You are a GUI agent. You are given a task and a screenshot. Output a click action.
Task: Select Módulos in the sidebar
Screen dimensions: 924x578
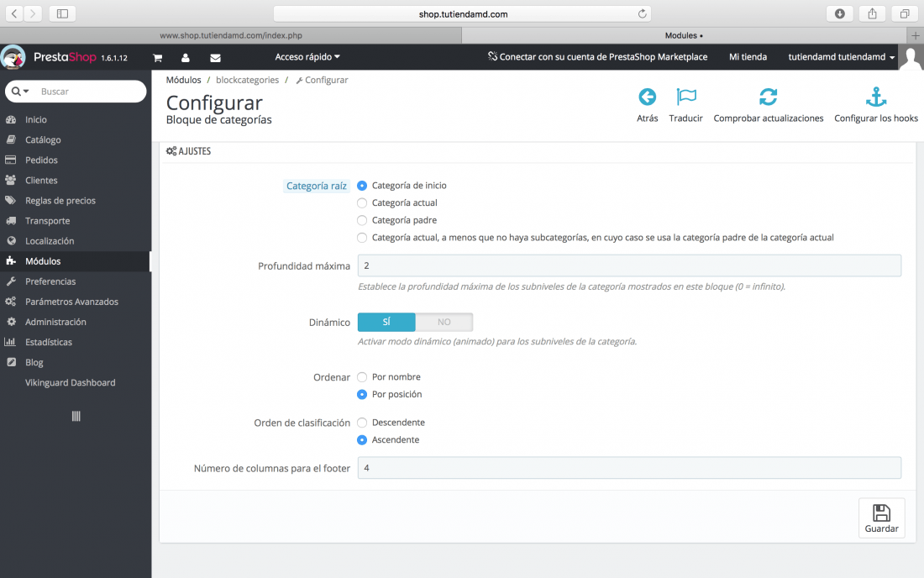coord(76,261)
